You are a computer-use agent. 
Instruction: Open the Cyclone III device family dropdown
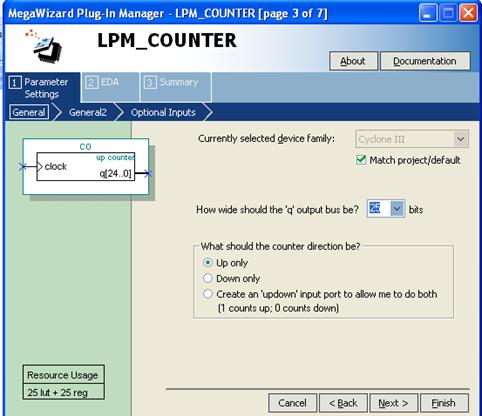pos(412,139)
